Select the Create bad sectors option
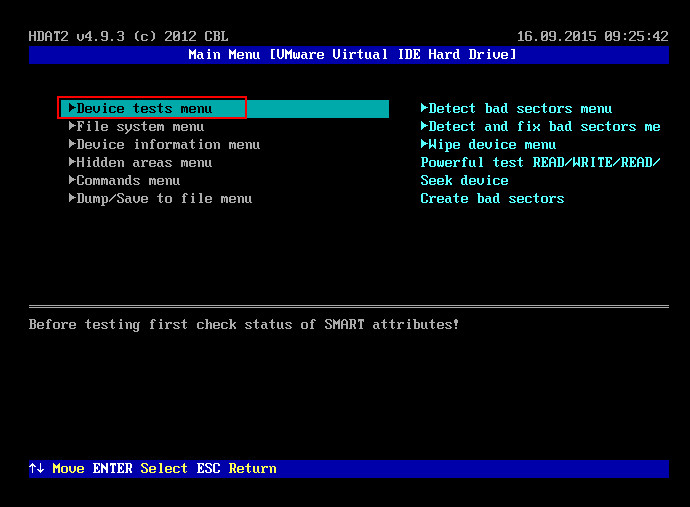The width and height of the screenshot is (690, 507). pyautogui.click(x=492, y=198)
